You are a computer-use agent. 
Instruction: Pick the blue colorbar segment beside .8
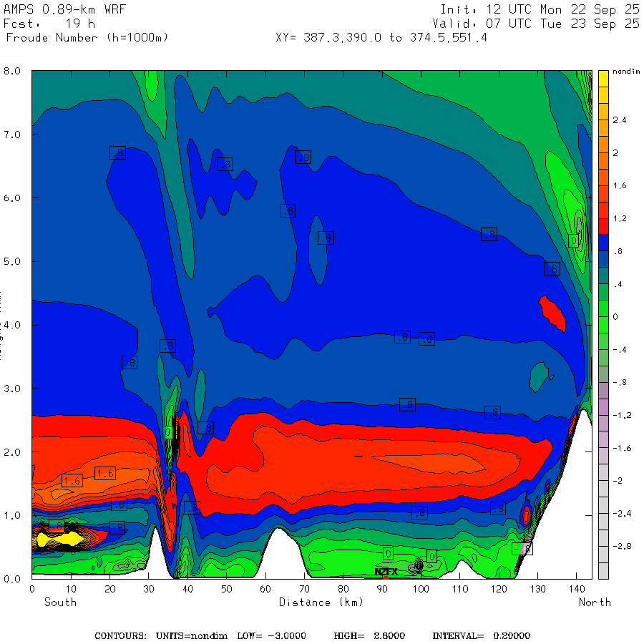603,243
